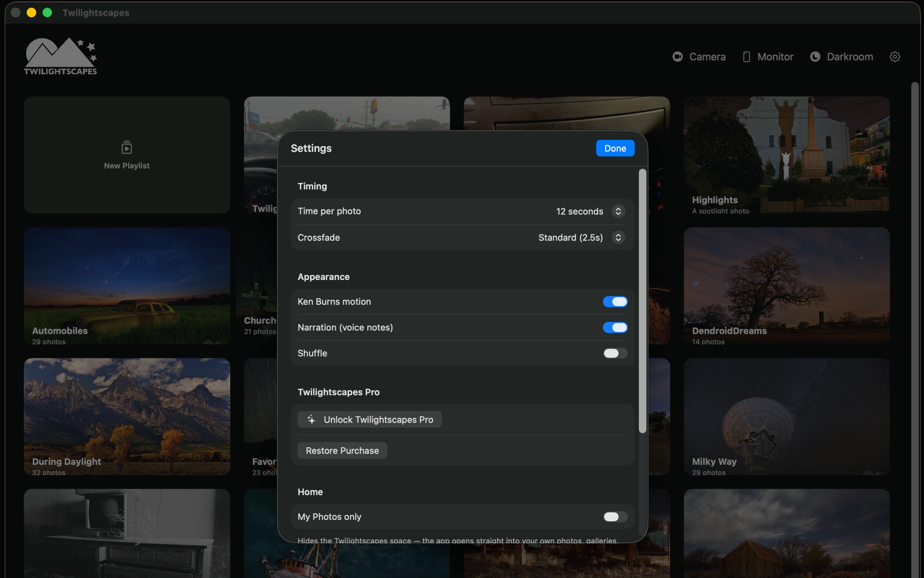Click 'A spotlight photo' caption

[720, 211]
